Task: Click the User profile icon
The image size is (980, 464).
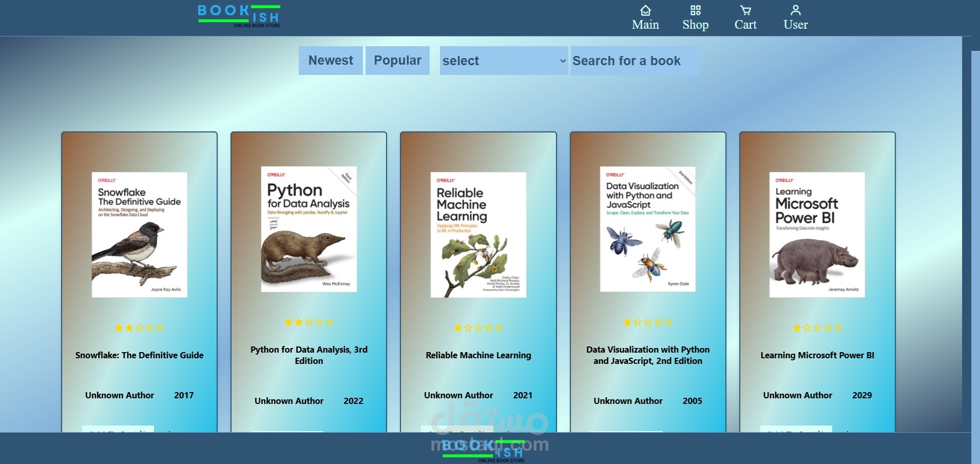Action: pyautogui.click(x=796, y=10)
